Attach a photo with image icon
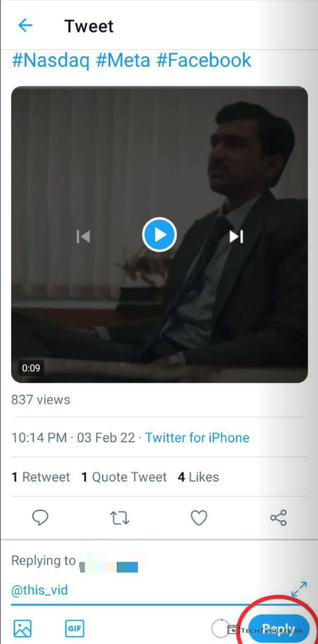318x644 pixels. pos(23,628)
